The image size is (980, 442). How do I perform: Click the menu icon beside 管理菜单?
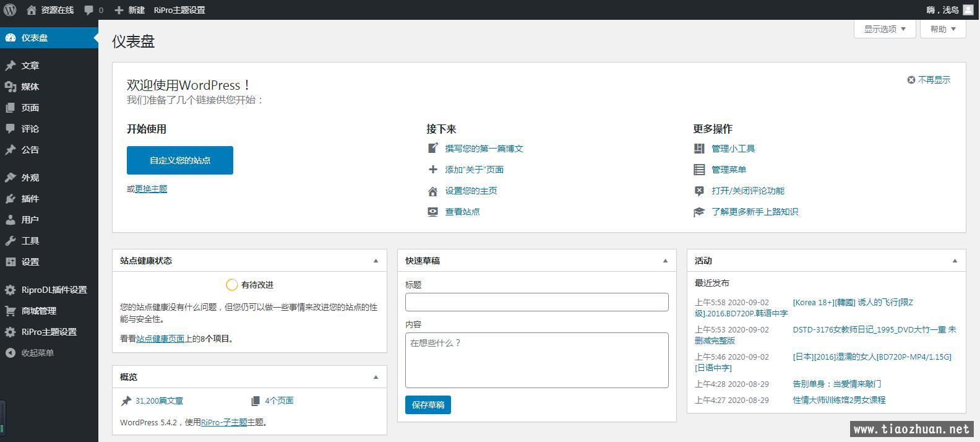click(x=699, y=170)
